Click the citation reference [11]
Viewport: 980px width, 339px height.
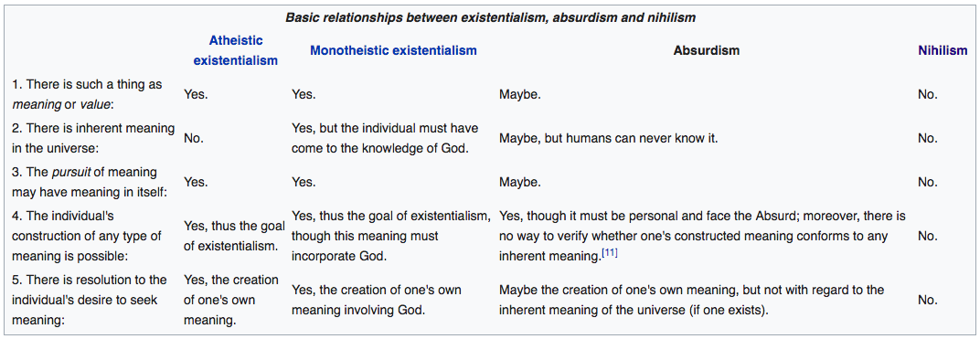click(610, 253)
